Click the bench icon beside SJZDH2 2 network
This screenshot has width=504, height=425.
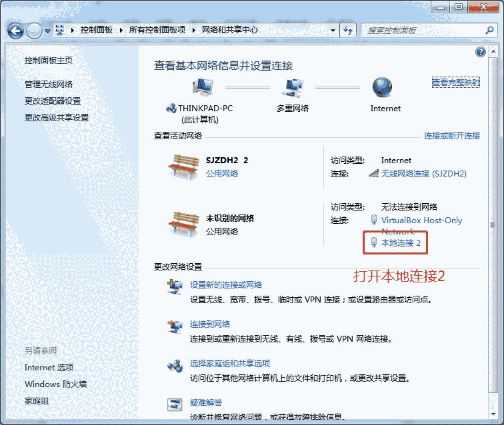click(x=184, y=166)
